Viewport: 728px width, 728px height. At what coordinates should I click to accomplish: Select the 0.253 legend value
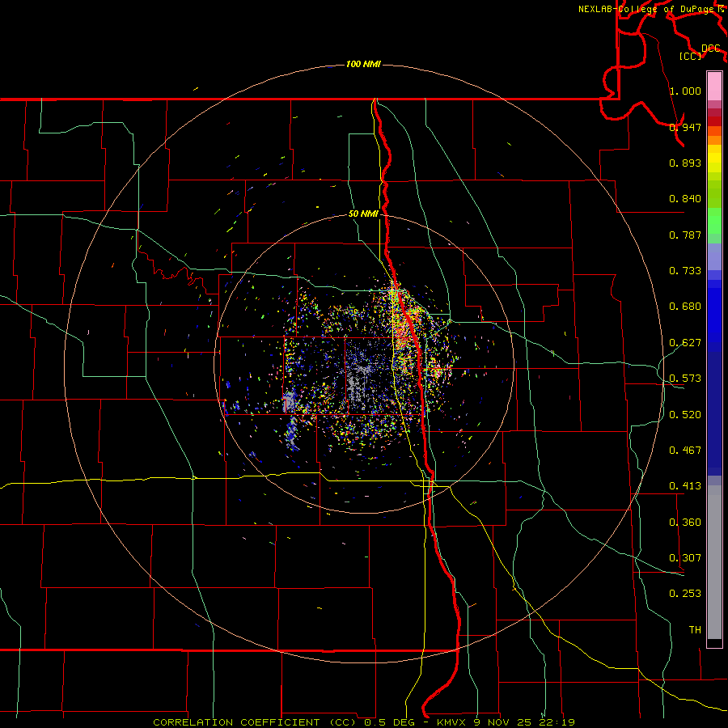(685, 594)
